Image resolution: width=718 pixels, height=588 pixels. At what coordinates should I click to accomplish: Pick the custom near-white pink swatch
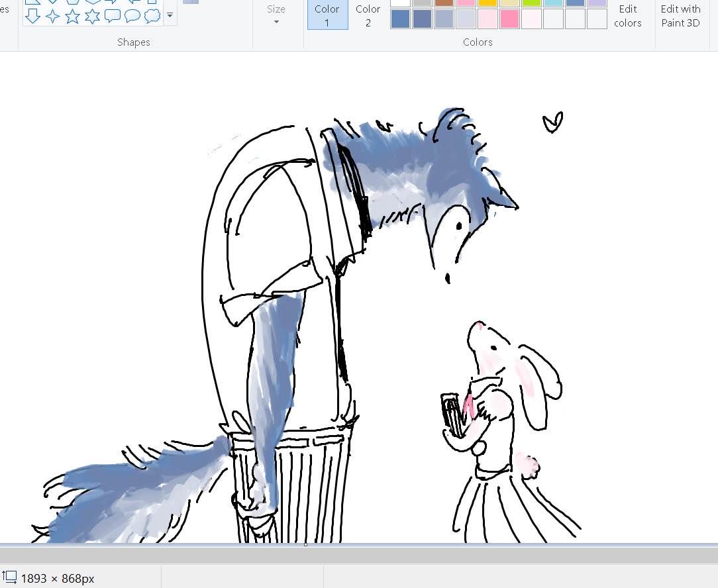[x=532, y=19]
